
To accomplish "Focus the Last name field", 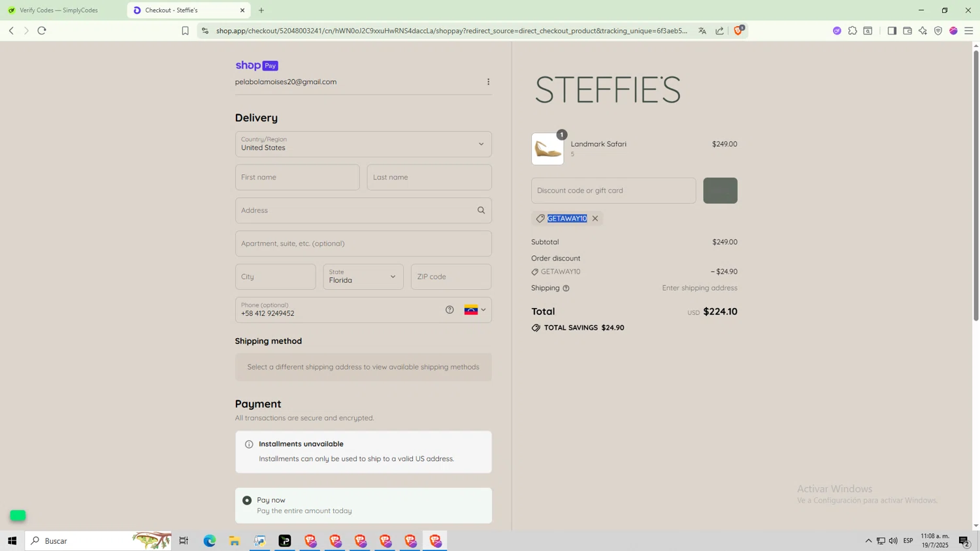I will pyautogui.click(x=429, y=178).
